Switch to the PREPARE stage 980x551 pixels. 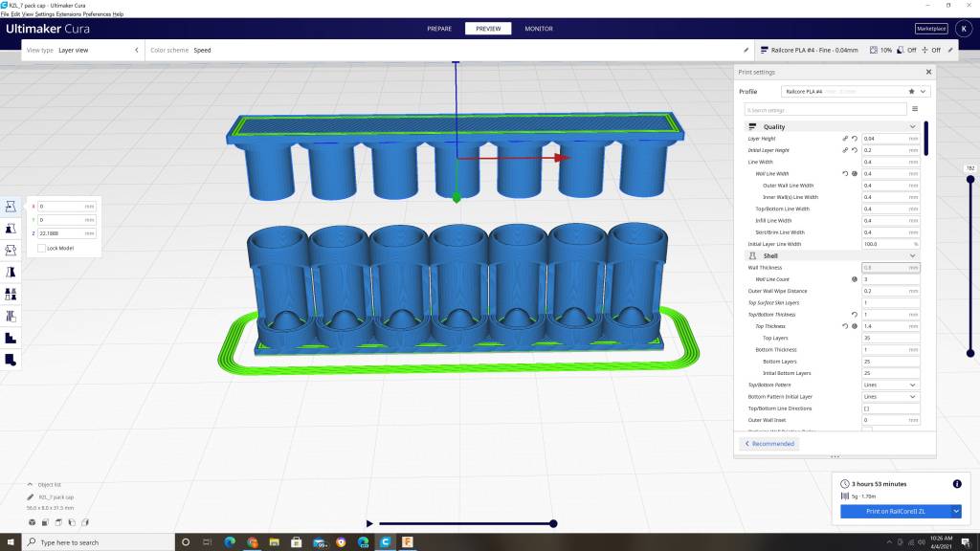(439, 29)
